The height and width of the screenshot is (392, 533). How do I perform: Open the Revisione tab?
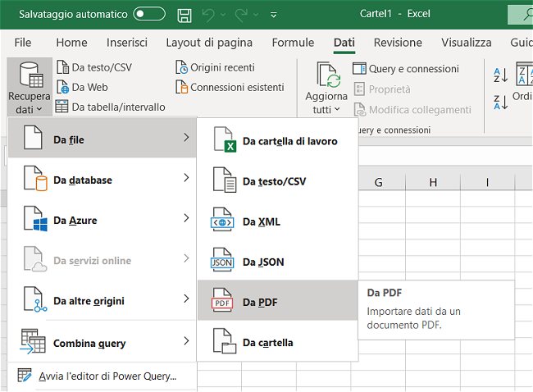pyautogui.click(x=398, y=43)
